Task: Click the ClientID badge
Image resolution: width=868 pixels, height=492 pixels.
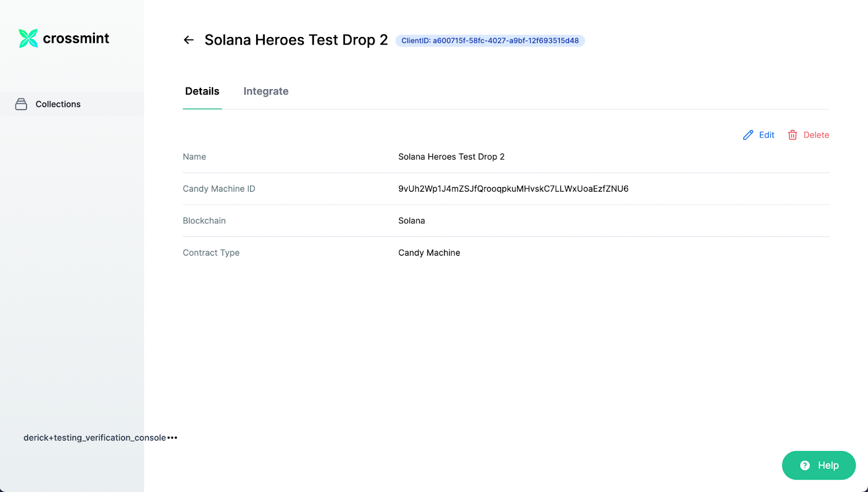Action: point(490,41)
